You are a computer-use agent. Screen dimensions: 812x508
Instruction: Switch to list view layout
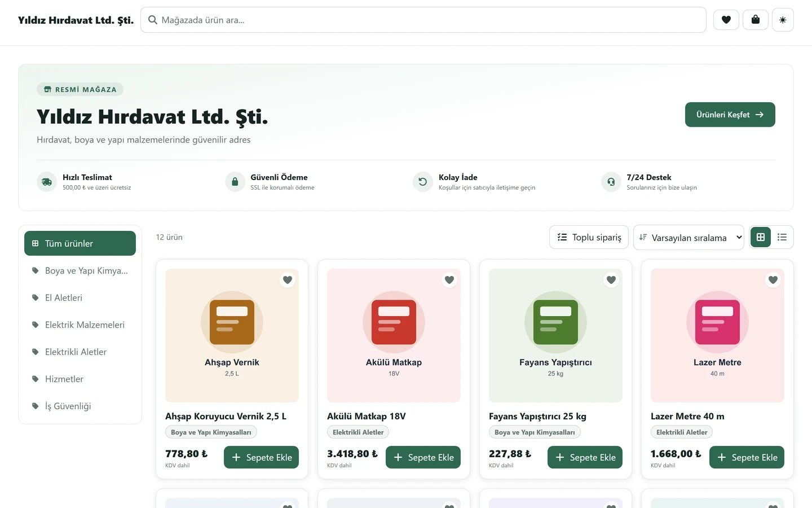point(782,237)
